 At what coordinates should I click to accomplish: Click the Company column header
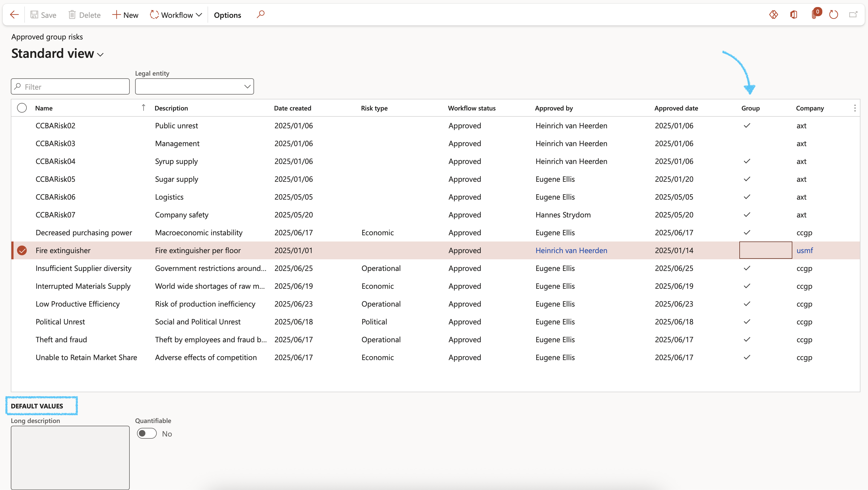[810, 108]
